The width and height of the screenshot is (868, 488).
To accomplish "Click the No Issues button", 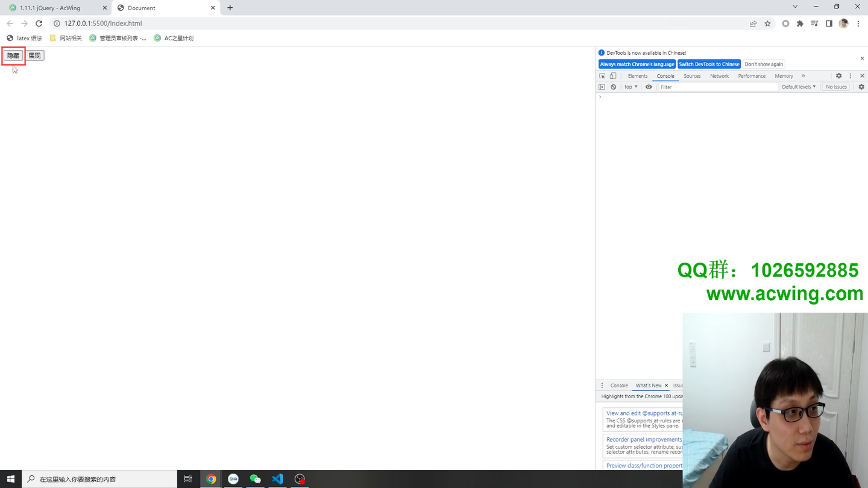I will click(x=836, y=87).
